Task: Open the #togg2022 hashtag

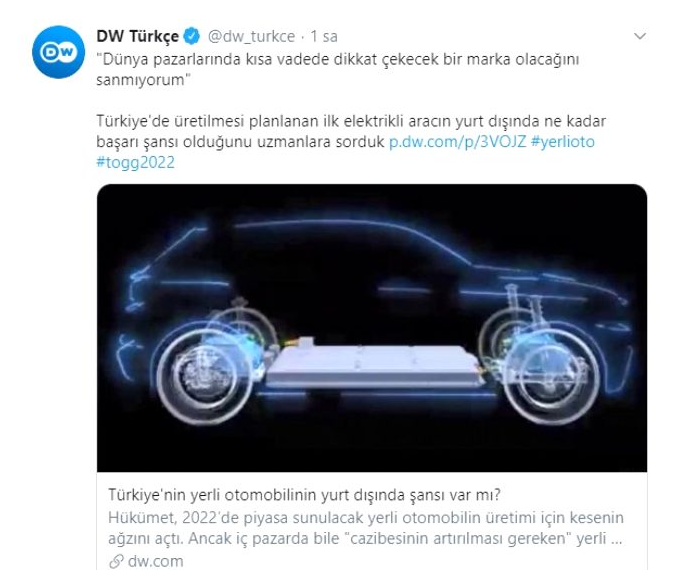Action: point(136,162)
